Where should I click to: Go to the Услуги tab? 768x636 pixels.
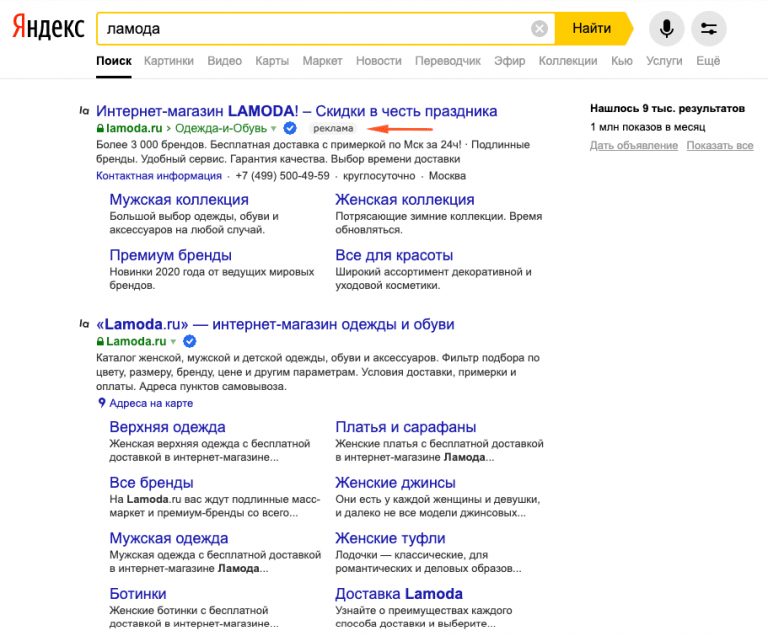click(x=664, y=61)
